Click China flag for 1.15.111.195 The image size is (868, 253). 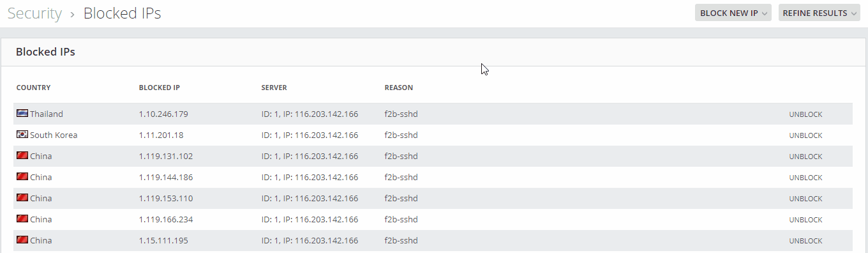22,240
